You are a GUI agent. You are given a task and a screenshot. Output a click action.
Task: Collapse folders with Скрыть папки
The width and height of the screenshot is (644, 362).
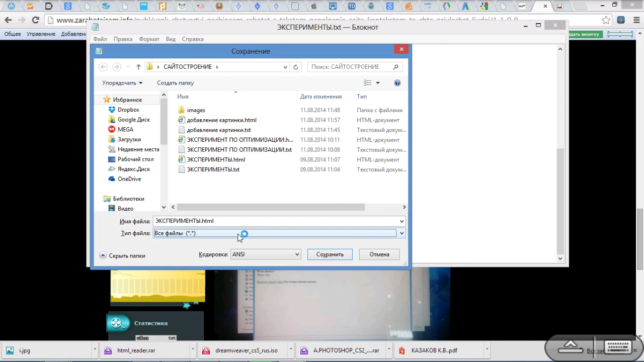point(122,255)
